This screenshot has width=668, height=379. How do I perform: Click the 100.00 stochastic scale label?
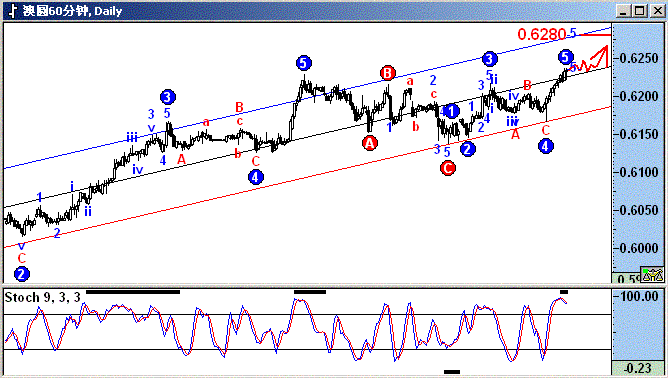(x=639, y=296)
